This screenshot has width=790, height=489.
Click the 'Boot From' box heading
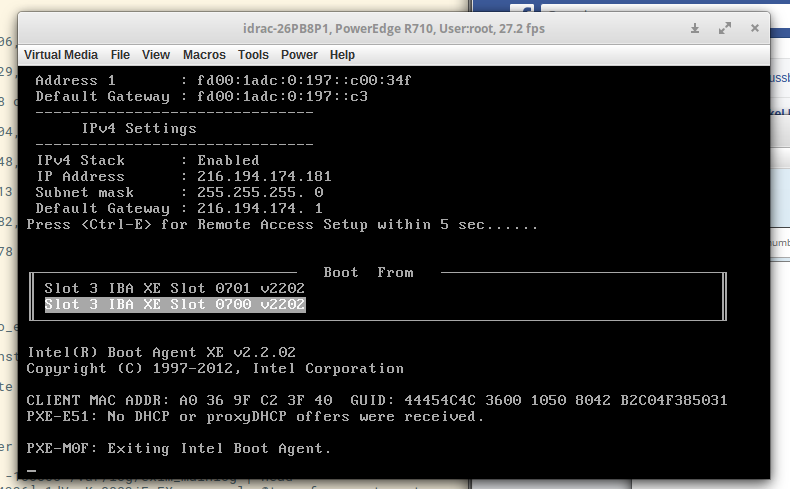tap(368, 272)
